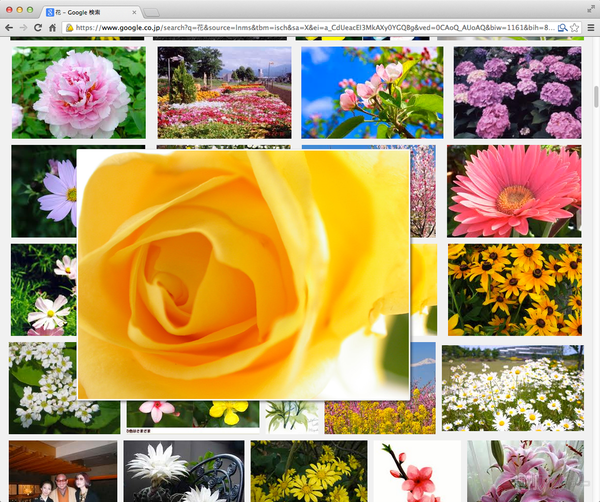
Task: Open the botanical illustration thumbnail
Action: [292, 417]
